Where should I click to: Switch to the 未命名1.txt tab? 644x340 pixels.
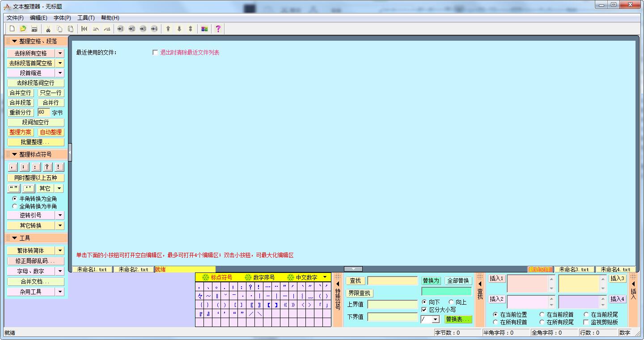(92, 269)
